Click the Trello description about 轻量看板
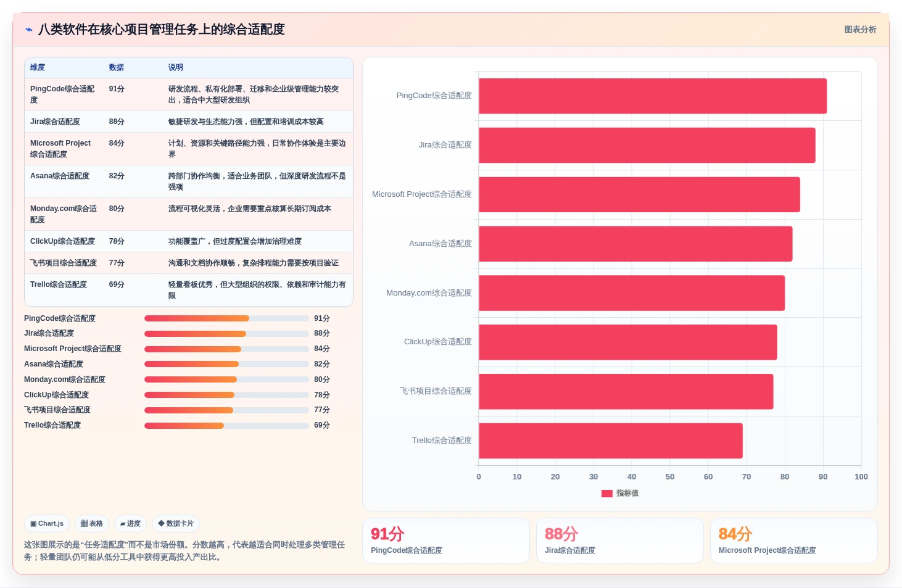The width and height of the screenshot is (902, 588). (257, 291)
